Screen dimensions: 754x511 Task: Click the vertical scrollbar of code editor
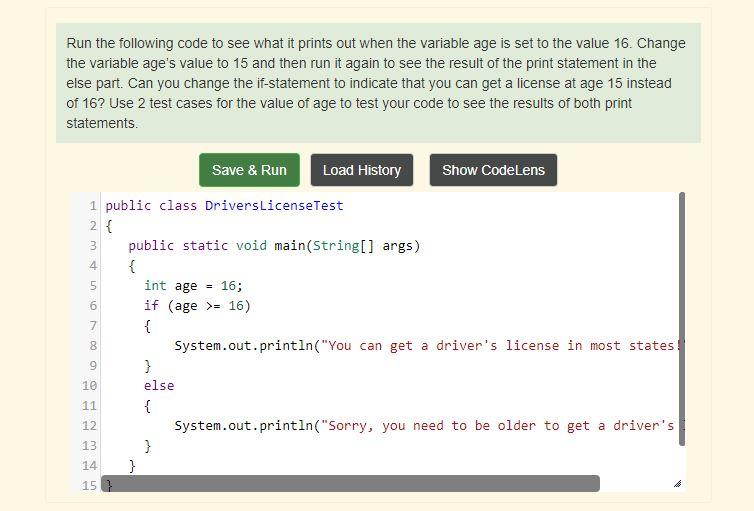coord(682,319)
